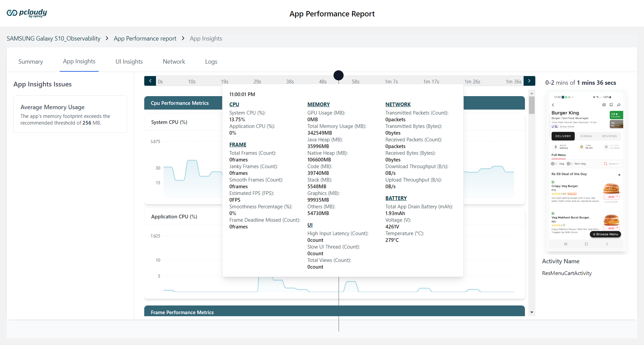The width and height of the screenshot is (644, 345).
Task: Toggle the Non-Veg filter switch
Action: [570, 164]
